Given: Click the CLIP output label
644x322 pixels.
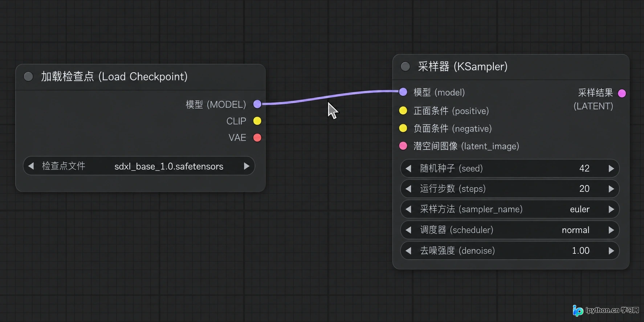Looking at the screenshot, I should [236, 121].
